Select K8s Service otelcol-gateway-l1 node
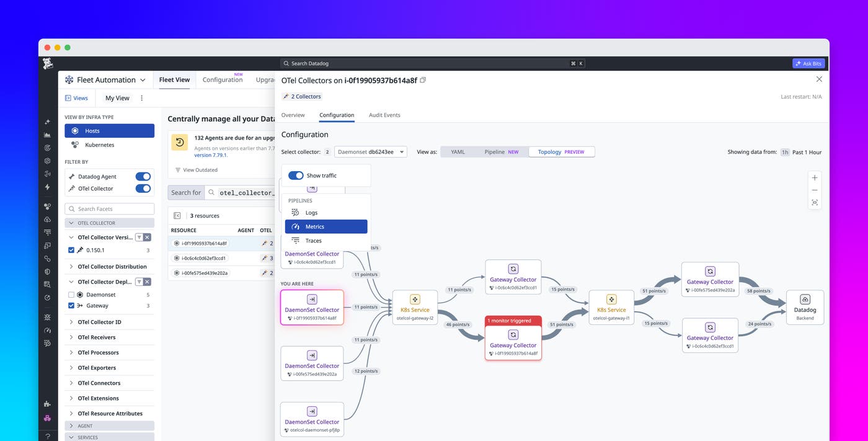 pyautogui.click(x=611, y=308)
